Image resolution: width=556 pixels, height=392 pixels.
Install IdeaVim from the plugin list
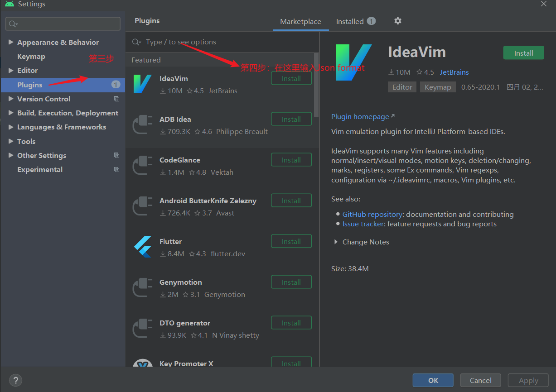point(291,78)
